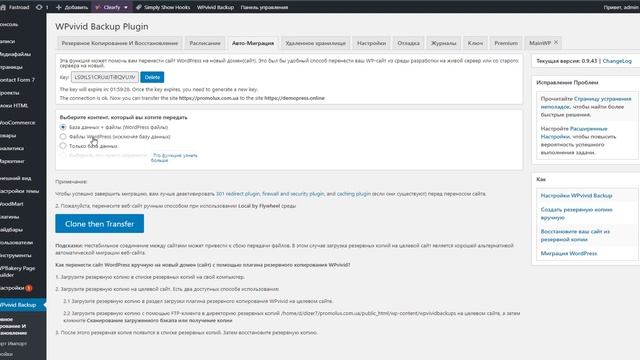Open Расширенные Настройки link

pos(574,133)
